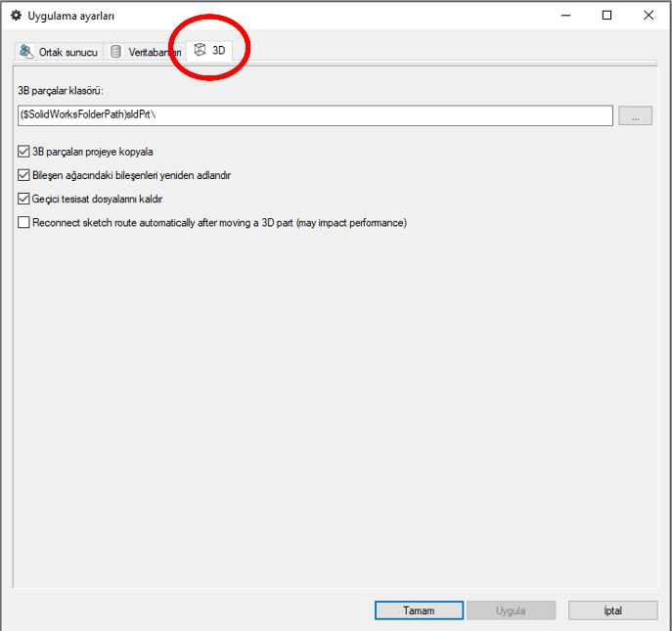Browse for folder with the "..." button
The height and width of the screenshot is (631, 672).
[x=635, y=115]
